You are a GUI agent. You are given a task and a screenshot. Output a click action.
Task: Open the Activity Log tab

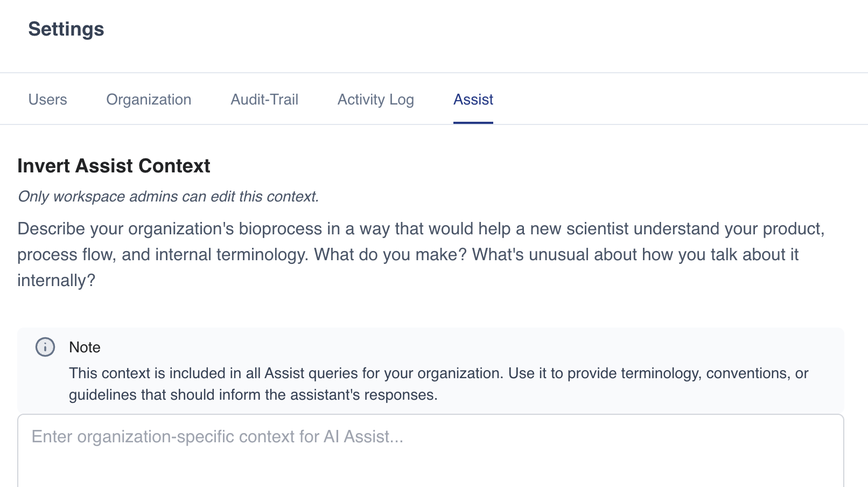coord(375,100)
